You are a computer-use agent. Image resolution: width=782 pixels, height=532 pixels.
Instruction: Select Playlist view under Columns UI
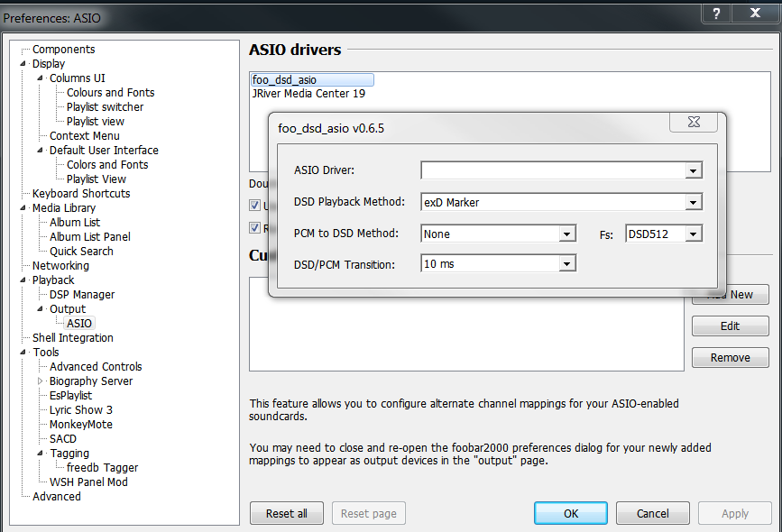[96, 122]
